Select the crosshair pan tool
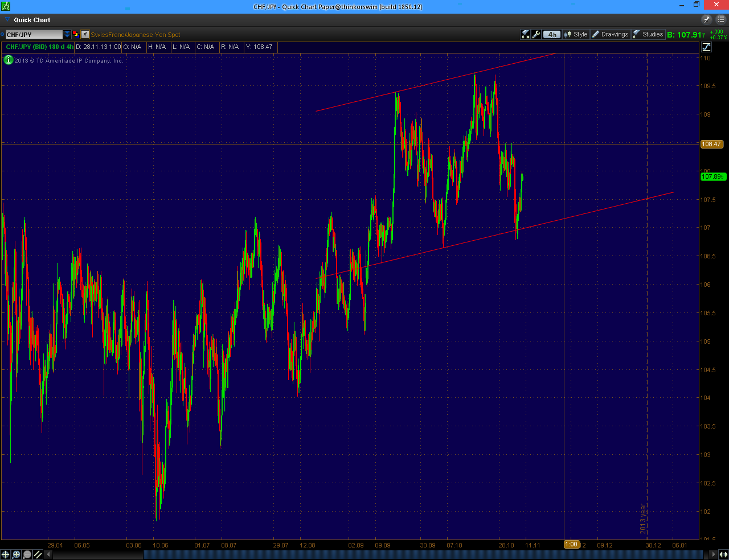Image resolution: width=729 pixels, height=560 pixels. point(6,554)
